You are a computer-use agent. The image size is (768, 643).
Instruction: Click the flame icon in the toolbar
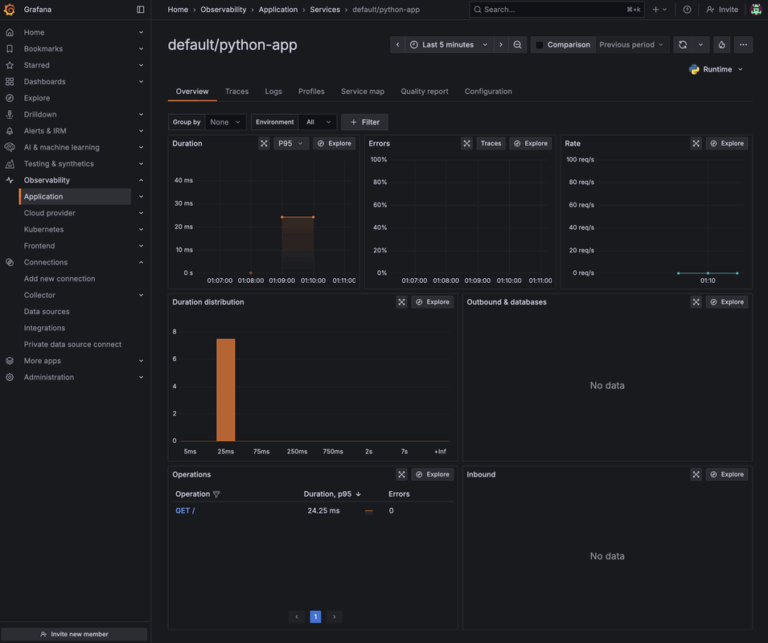click(x=721, y=45)
